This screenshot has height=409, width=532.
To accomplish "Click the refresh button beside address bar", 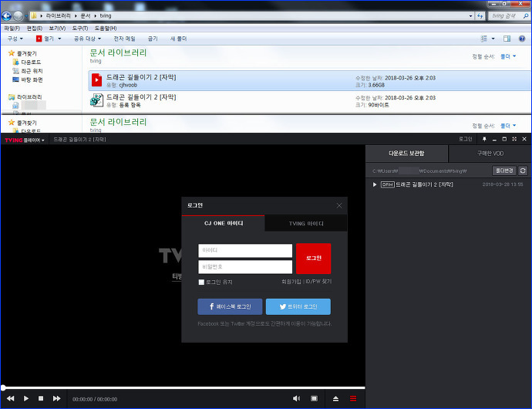I will click(x=480, y=15).
